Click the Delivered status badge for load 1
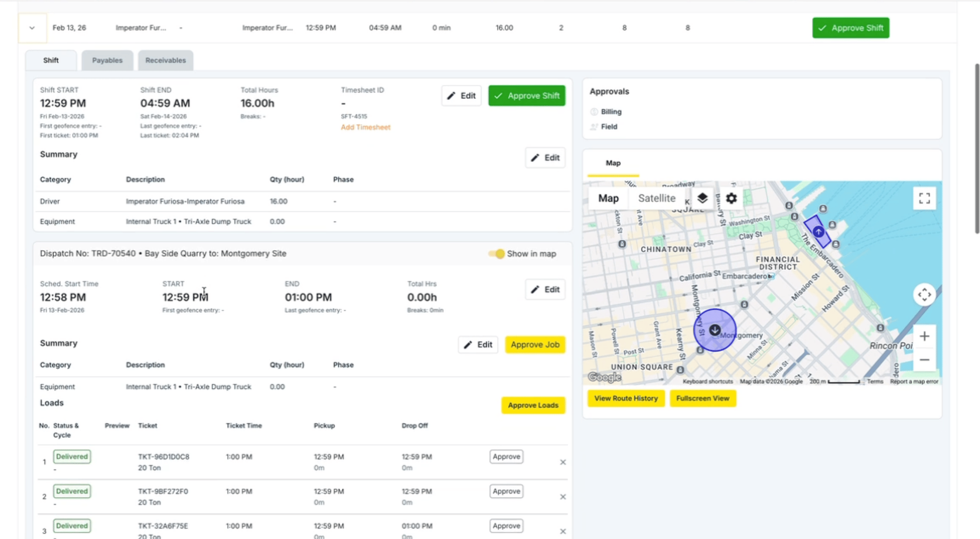This screenshot has height=539, width=980. click(72, 456)
